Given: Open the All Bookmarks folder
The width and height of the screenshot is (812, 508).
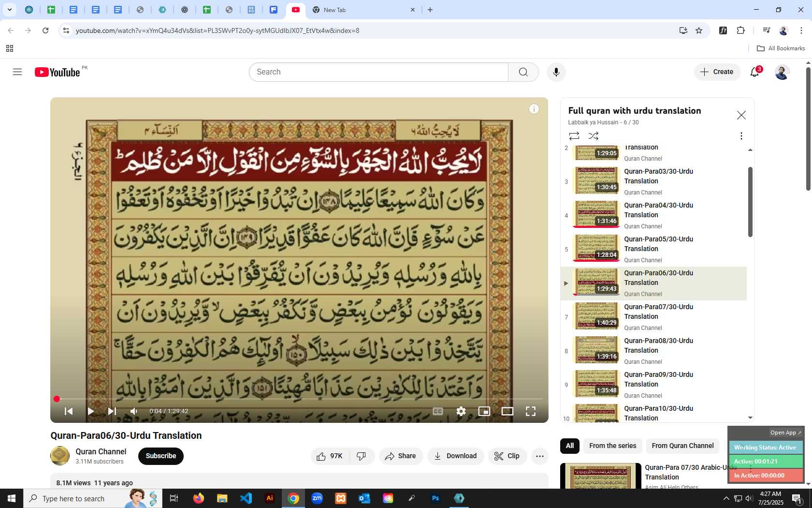Looking at the screenshot, I should pos(781,48).
